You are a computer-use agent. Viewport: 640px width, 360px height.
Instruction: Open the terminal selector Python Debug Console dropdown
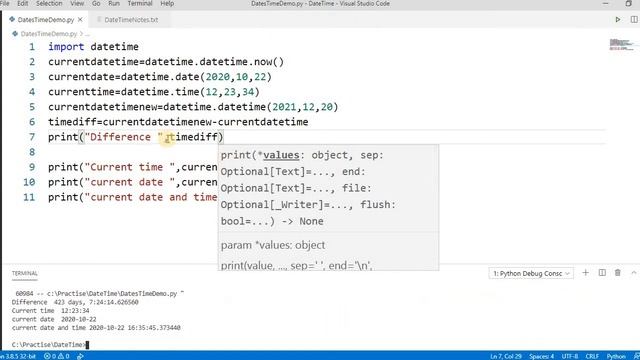pos(531,273)
